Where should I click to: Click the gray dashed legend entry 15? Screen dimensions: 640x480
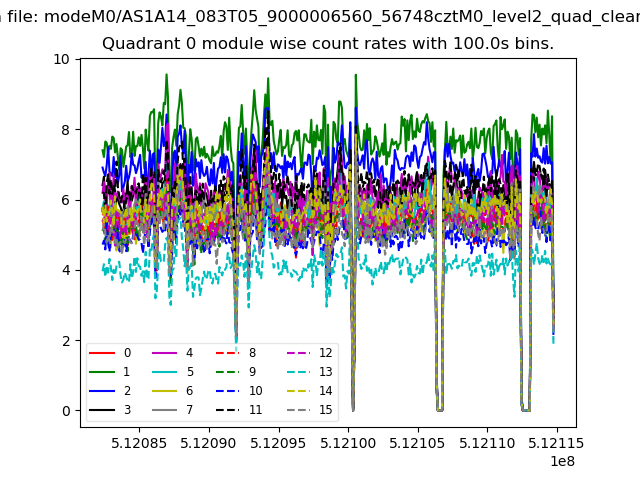tap(297, 410)
